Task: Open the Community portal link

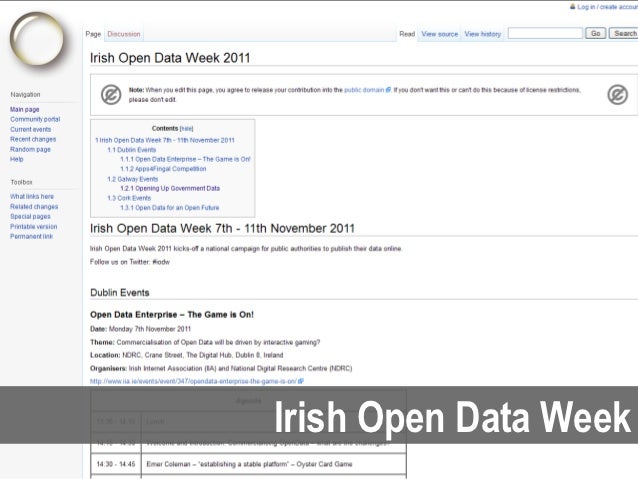Action: pyautogui.click(x=35, y=119)
